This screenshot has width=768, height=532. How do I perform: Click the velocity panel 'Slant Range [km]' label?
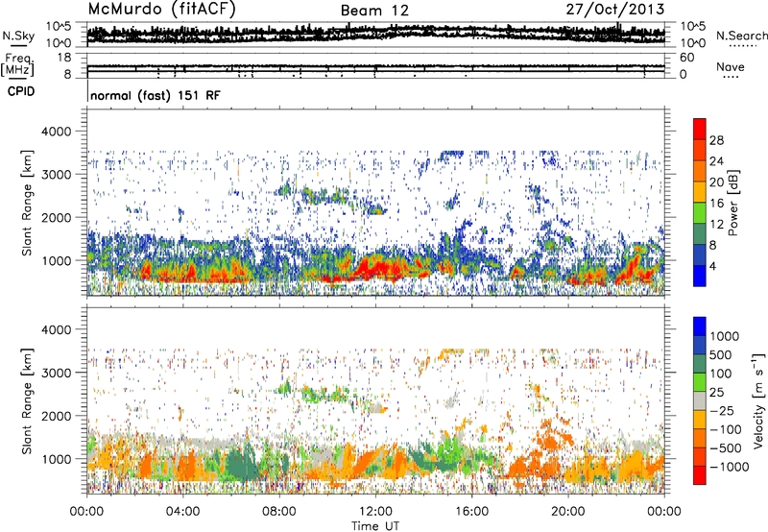click(x=27, y=401)
